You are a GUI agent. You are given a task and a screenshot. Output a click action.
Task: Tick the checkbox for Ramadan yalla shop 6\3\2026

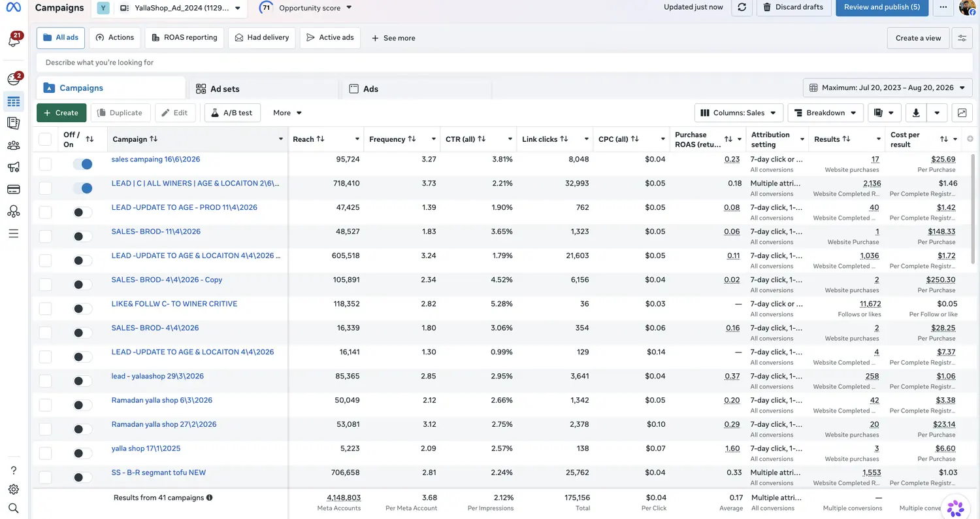click(45, 405)
